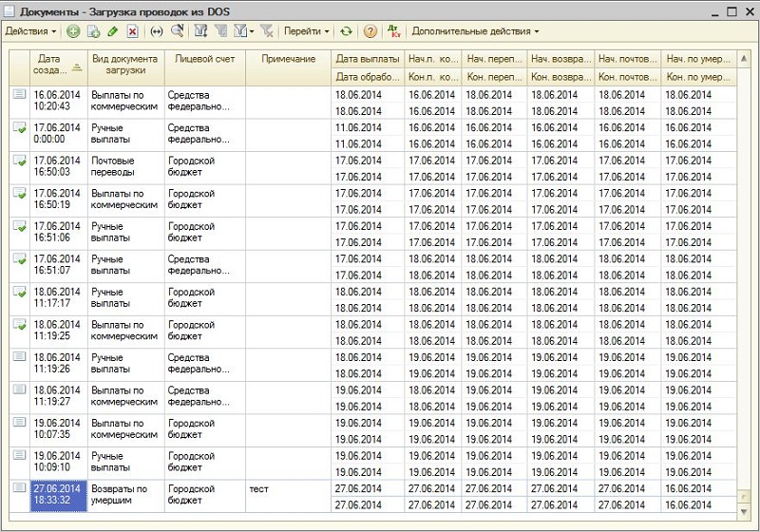The image size is (760, 532).
Task: Click the Примечание column header
Action: pos(288,59)
